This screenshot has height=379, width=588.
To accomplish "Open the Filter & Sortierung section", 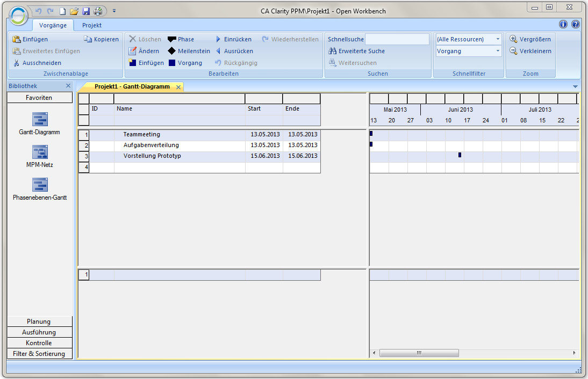I will 39,354.
